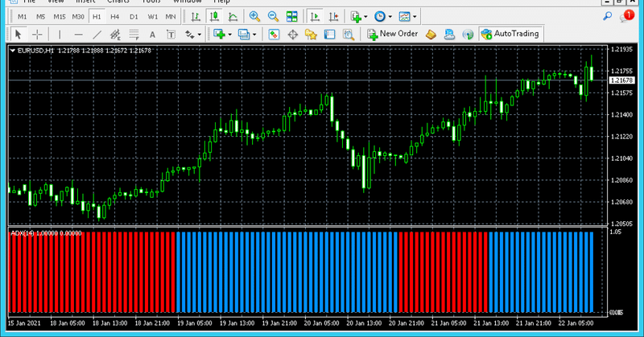Click the arrows objects icon

pos(190,34)
